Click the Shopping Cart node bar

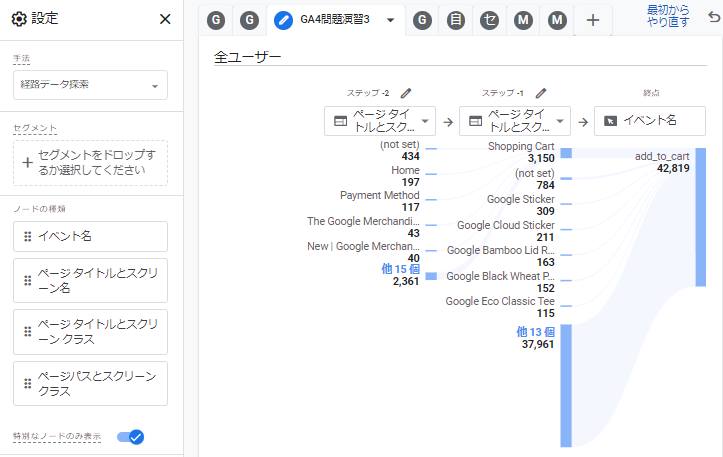[566, 153]
